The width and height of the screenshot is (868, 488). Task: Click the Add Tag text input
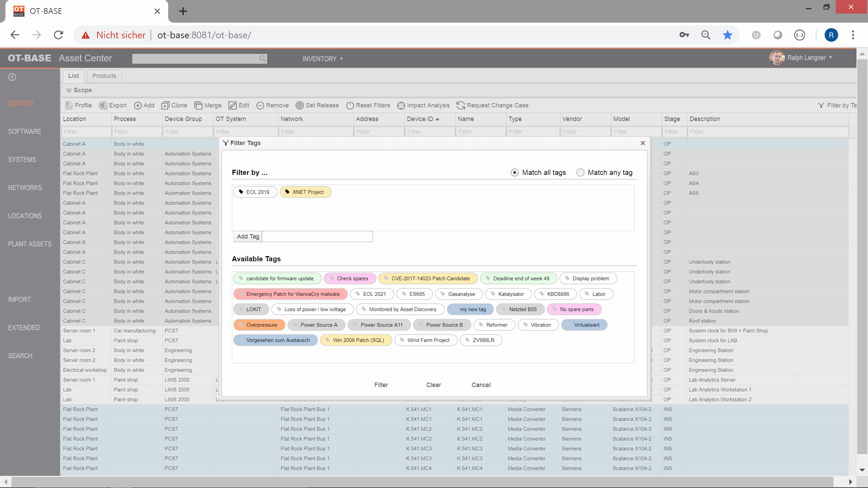coord(317,237)
